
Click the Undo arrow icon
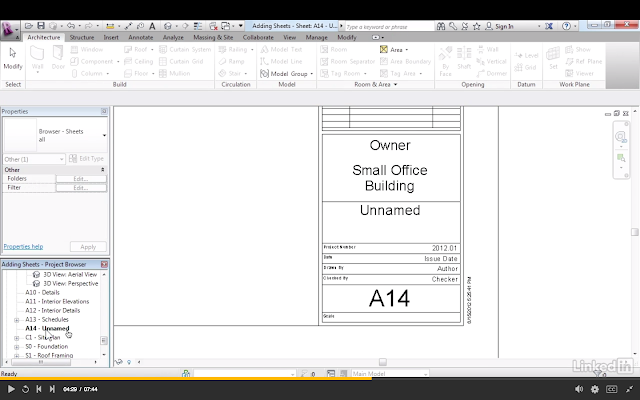[x=71, y=26]
